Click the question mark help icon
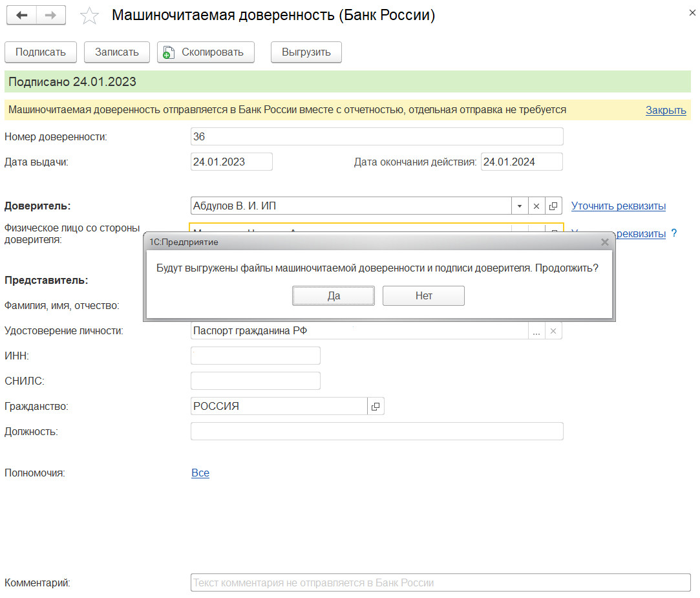This screenshot has width=700, height=598. [x=674, y=233]
